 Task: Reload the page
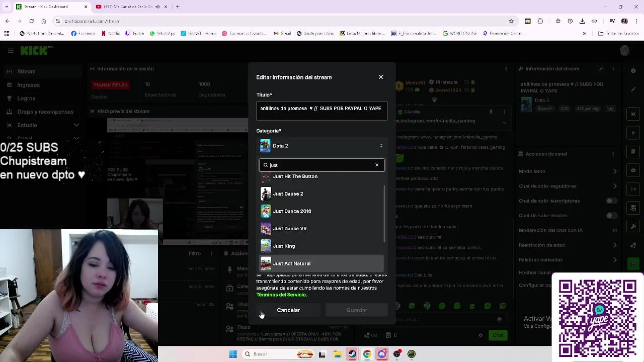31,21
